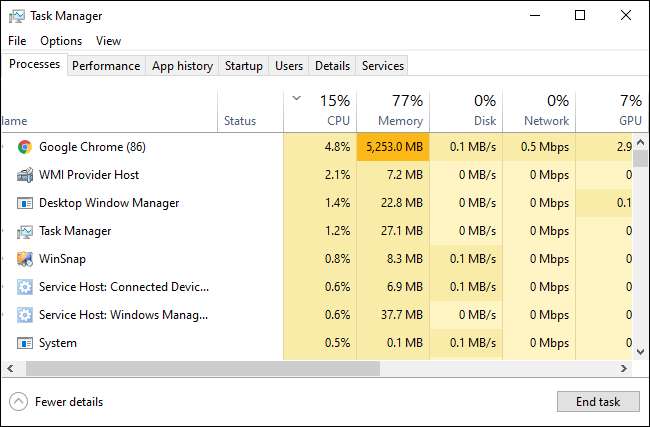Viewport: 650px width, 427px height.
Task: Switch to the Startup tab
Action: point(243,66)
